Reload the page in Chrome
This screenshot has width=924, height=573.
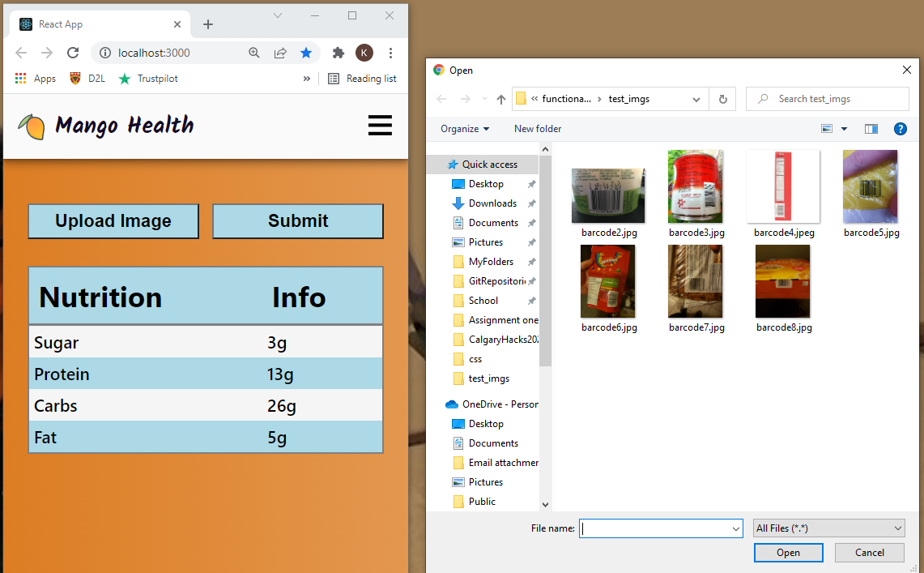click(x=73, y=53)
